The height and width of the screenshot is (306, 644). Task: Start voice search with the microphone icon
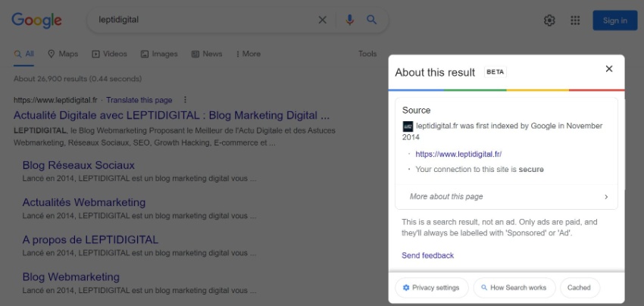point(349,20)
